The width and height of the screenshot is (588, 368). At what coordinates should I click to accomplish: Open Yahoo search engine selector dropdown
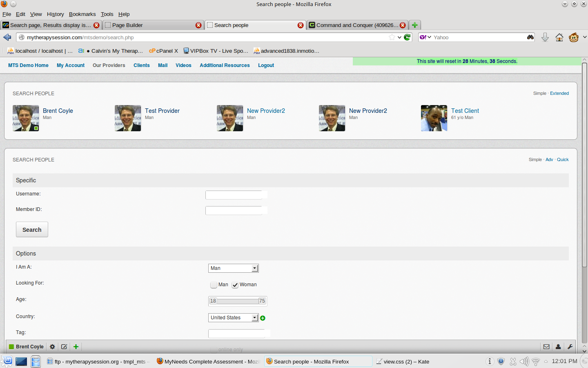coord(425,37)
